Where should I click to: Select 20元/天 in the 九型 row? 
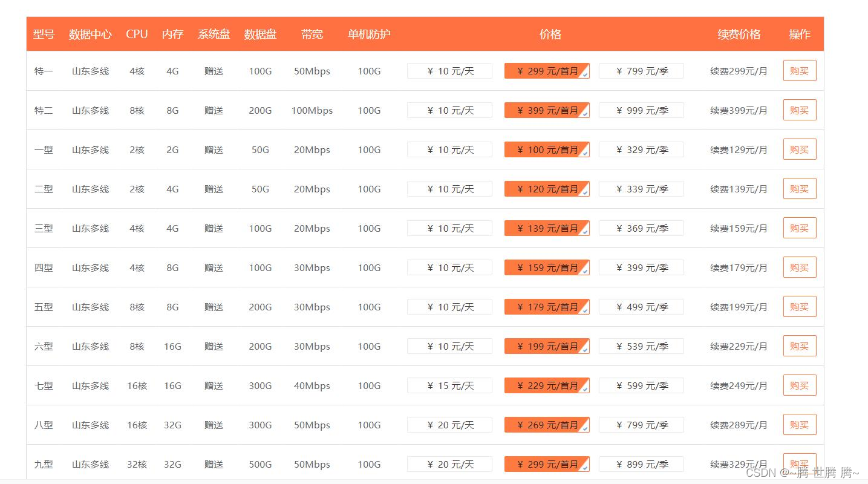[x=449, y=464]
